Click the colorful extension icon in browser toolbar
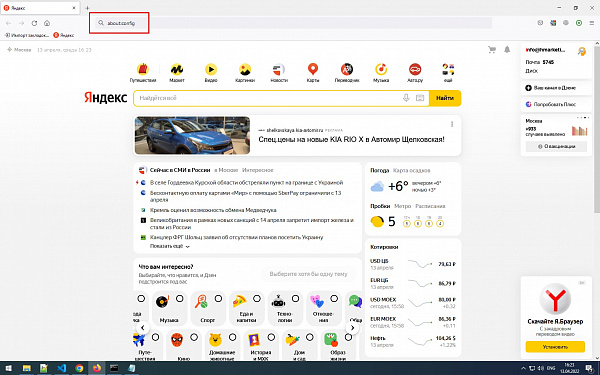 tap(553, 23)
